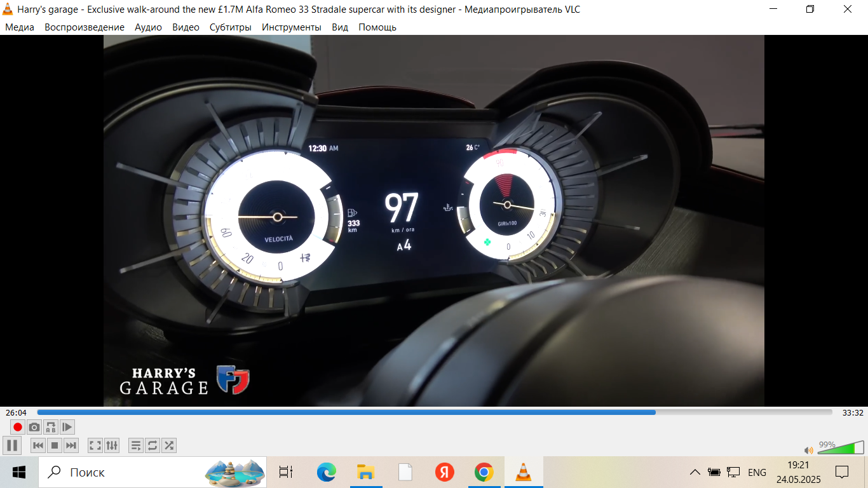This screenshot has height=488, width=868.
Task: Skip to next media item
Action: (x=71, y=445)
